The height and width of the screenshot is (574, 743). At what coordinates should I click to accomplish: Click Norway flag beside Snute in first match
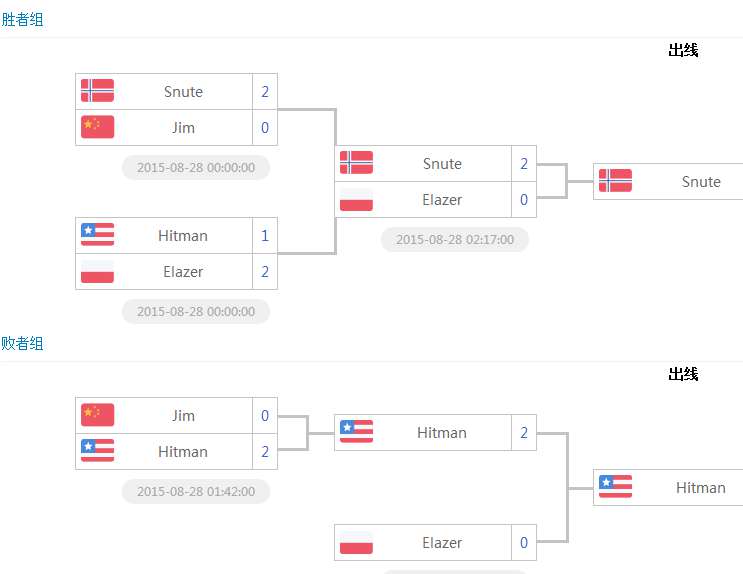97,91
